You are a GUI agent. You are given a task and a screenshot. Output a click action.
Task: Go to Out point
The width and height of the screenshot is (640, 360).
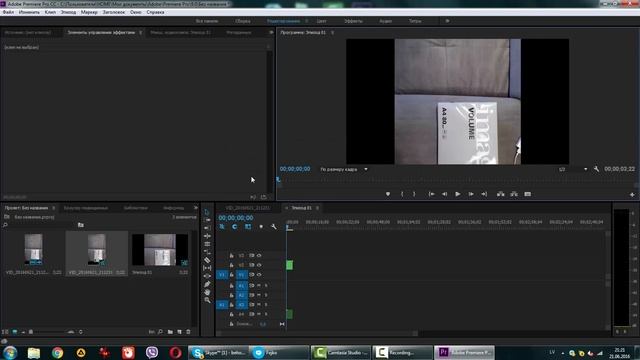tap(484, 194)
